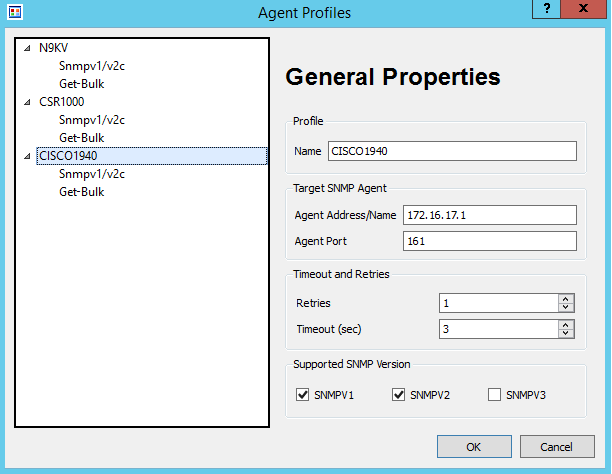Collapse the CISCO1940 profile node

pos(27,156)
